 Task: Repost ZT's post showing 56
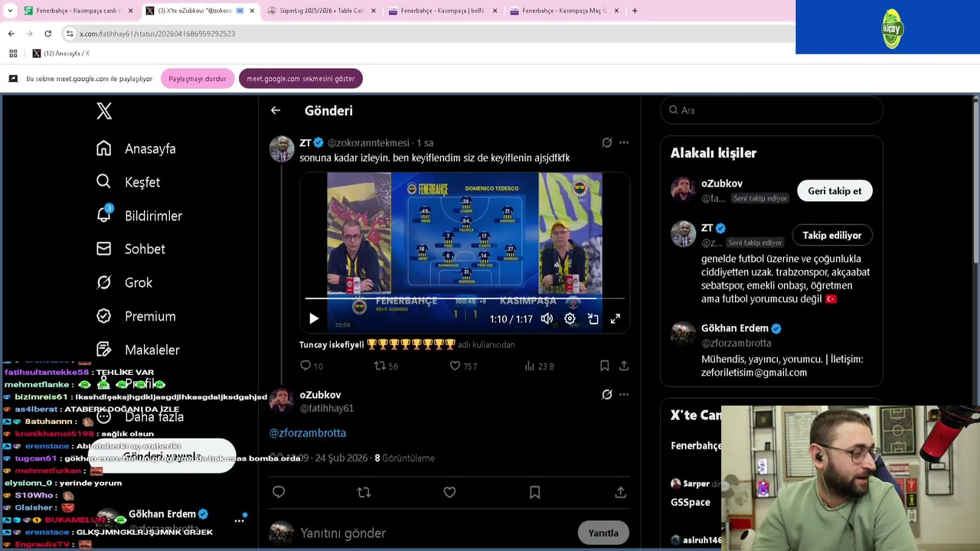(385, 366)
